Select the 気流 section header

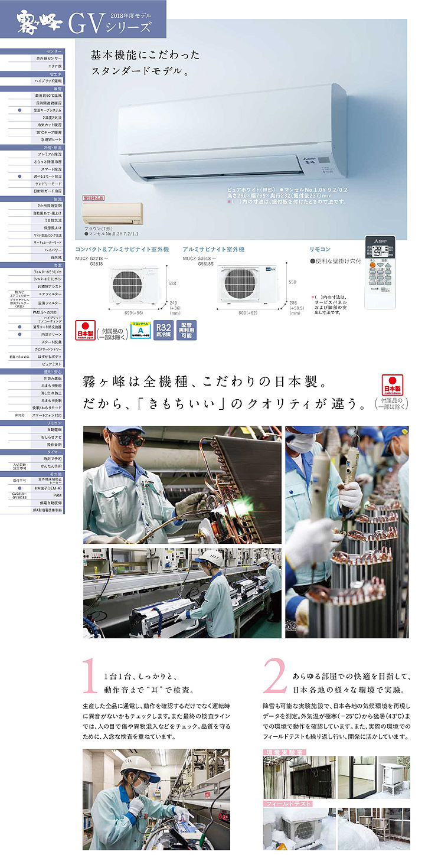32,199
